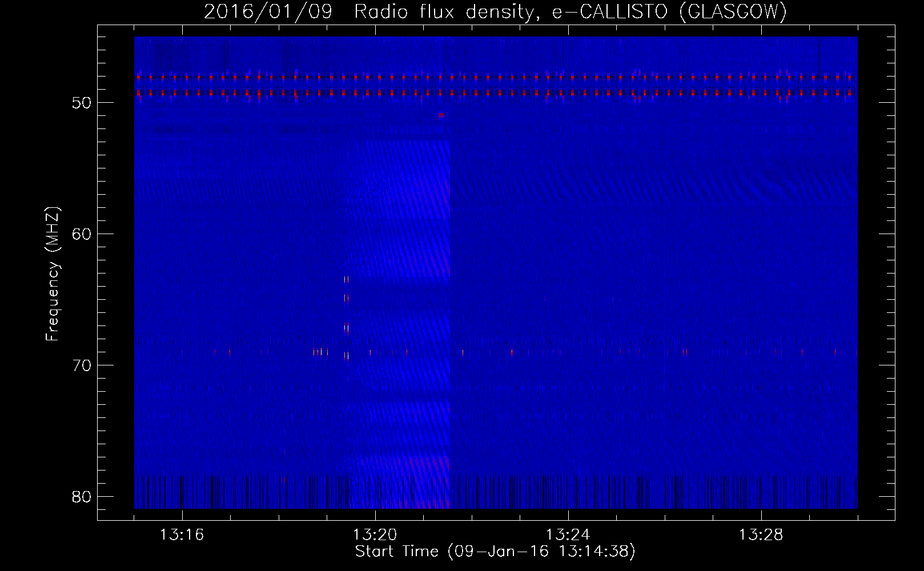The image size is (924, 571).
Task: Click the 13:16 time tick label
Action: point(182,535)
